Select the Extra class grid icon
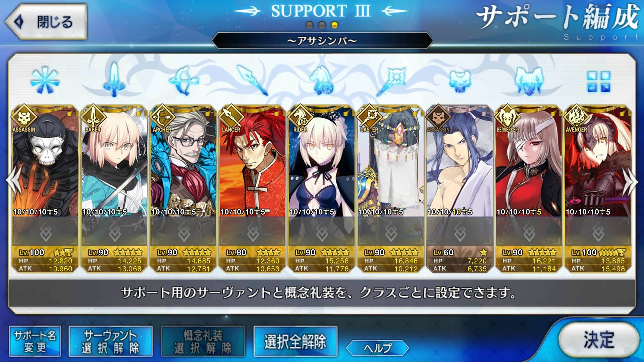Viewport: 644px width, 362px height. [599, 81]
